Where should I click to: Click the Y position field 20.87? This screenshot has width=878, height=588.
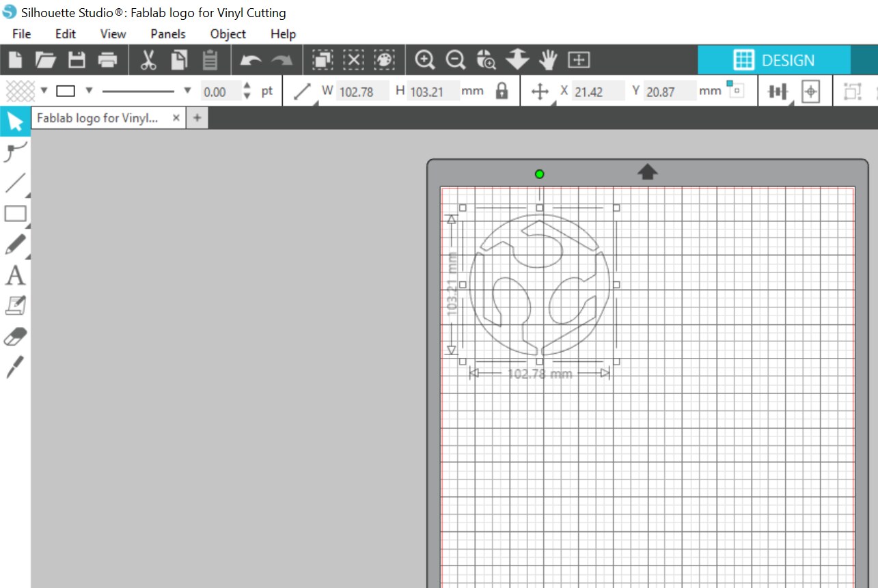tap(671, 92)
